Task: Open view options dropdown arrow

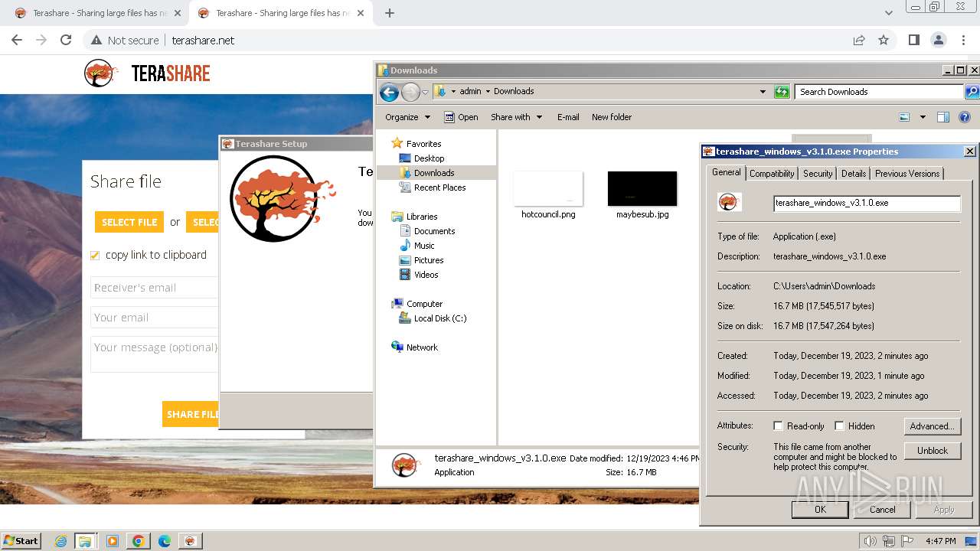Action: (x=923, y=117)
